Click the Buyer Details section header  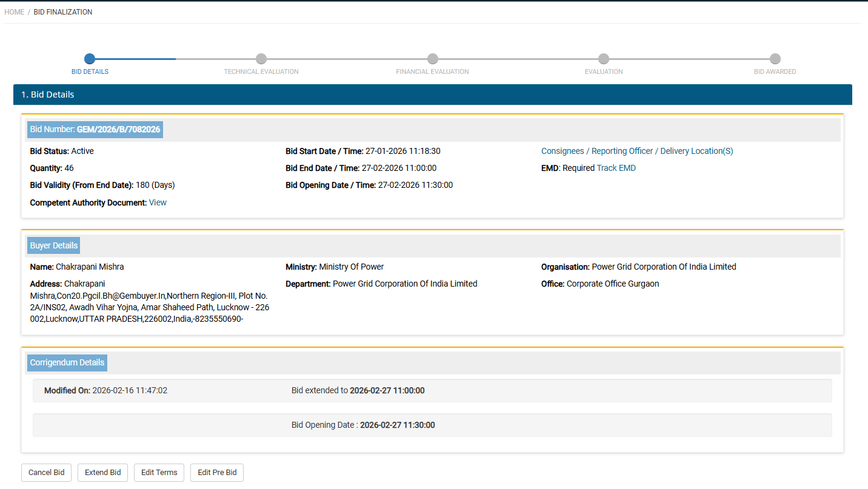point(54,246)
